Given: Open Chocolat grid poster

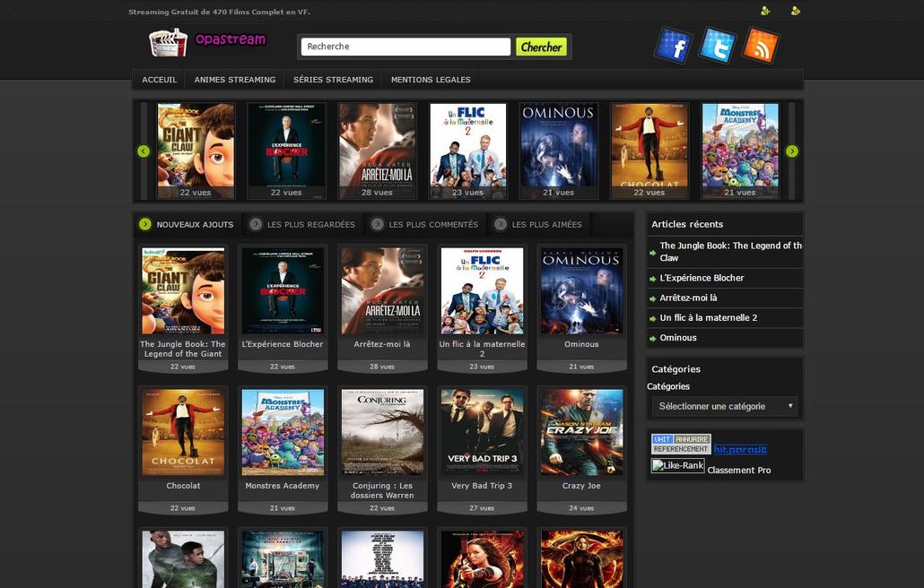Looking at the screenshot, I should 183,432.
